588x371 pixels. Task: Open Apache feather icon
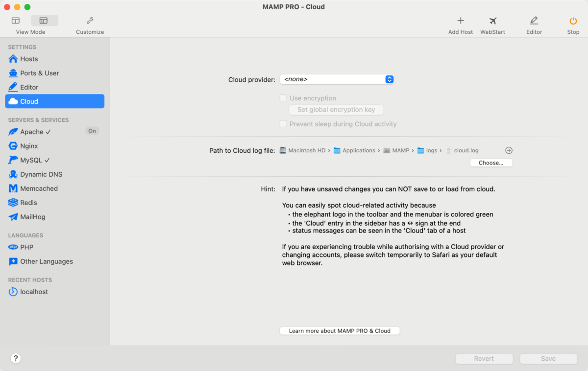coord(13,132)
